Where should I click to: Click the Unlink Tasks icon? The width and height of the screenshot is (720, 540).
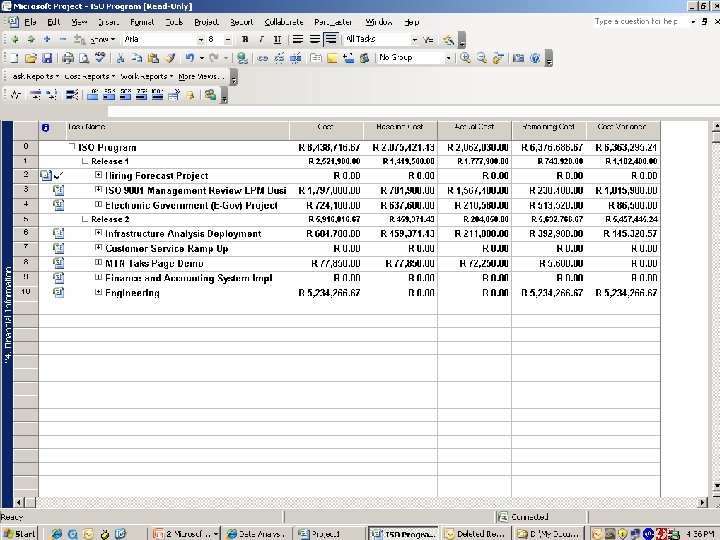(x=279, y=58)
